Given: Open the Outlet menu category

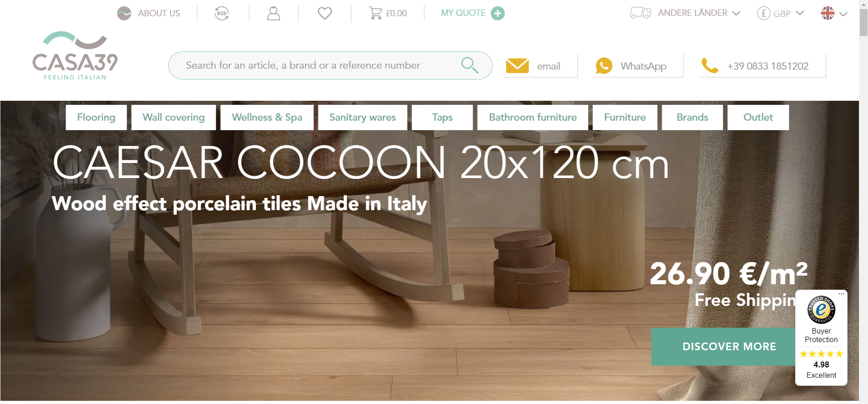Looking at the screenshot, I should [x=758, y=117].
